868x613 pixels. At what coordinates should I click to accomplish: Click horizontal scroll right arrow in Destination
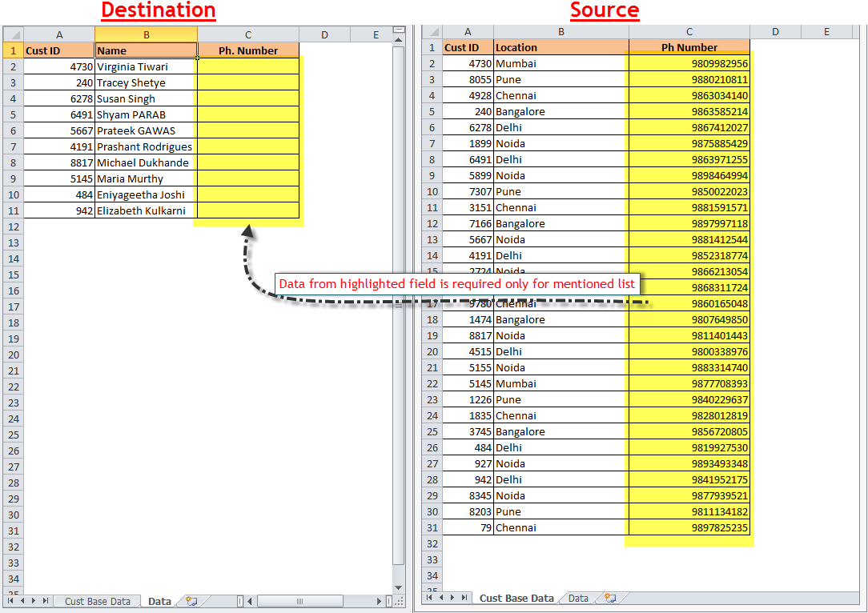(x=380, y=601)
